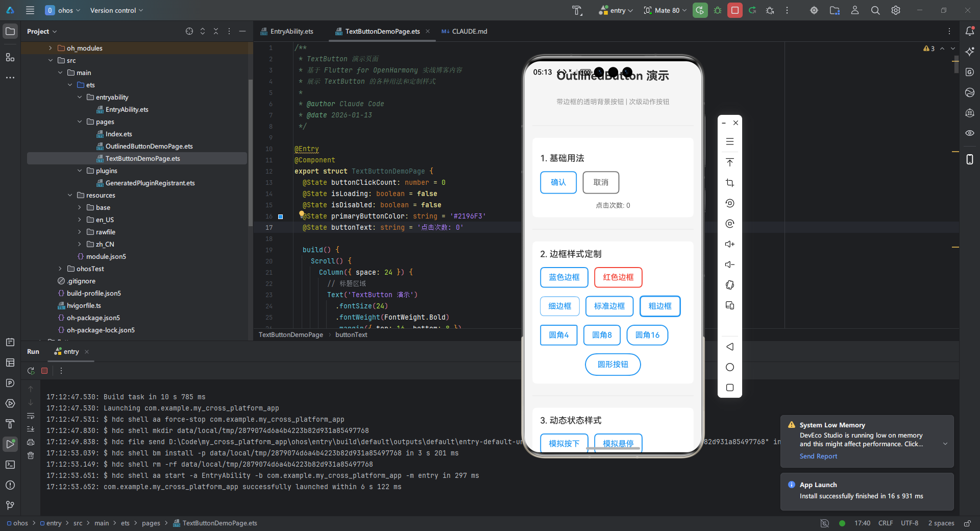This screenshot has height=531, width=980.
Task: Expand the rawfile folder
Action: (x=79, y=232)
